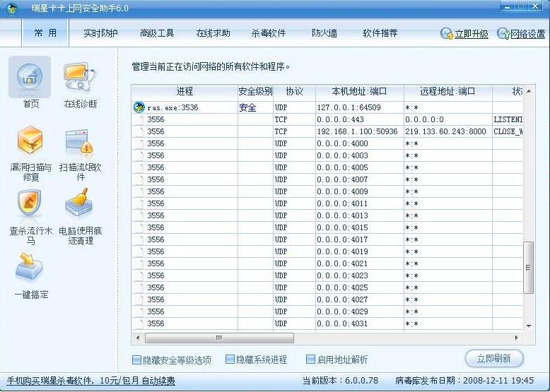Viewport: 550px width, 392px height.
Task: Click the ras.exe process icon
Action: (x=139, y=107)
